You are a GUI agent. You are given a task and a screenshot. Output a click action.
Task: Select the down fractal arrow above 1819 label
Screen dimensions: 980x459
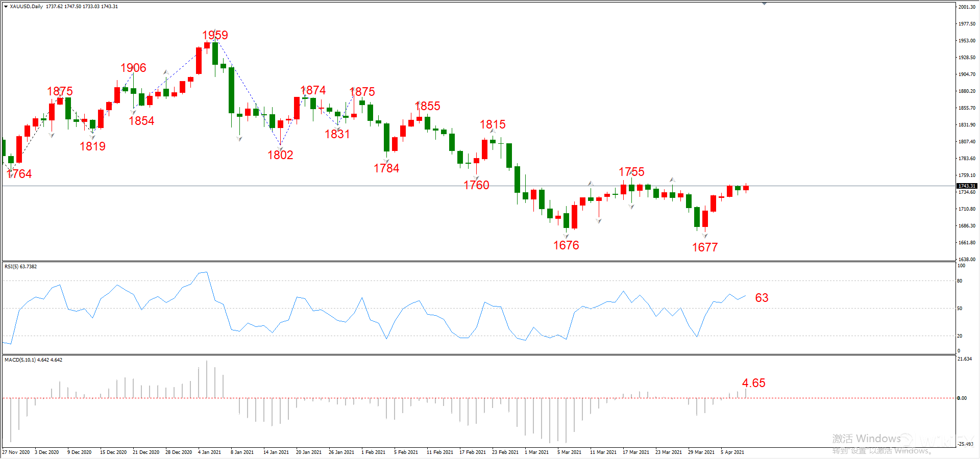pos(92,137)
